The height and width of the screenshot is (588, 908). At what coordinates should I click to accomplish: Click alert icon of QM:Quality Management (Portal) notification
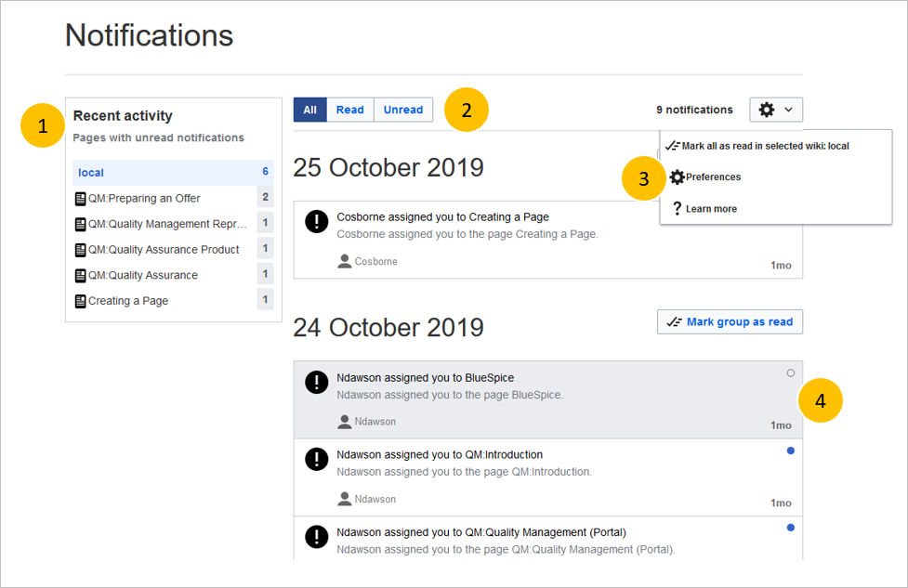tap(317, 537)
